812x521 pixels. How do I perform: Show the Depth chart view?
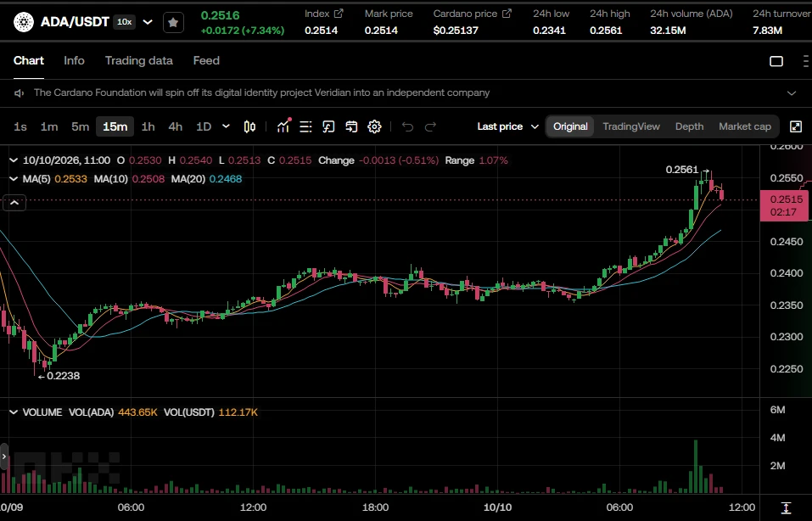coord(689,127)
